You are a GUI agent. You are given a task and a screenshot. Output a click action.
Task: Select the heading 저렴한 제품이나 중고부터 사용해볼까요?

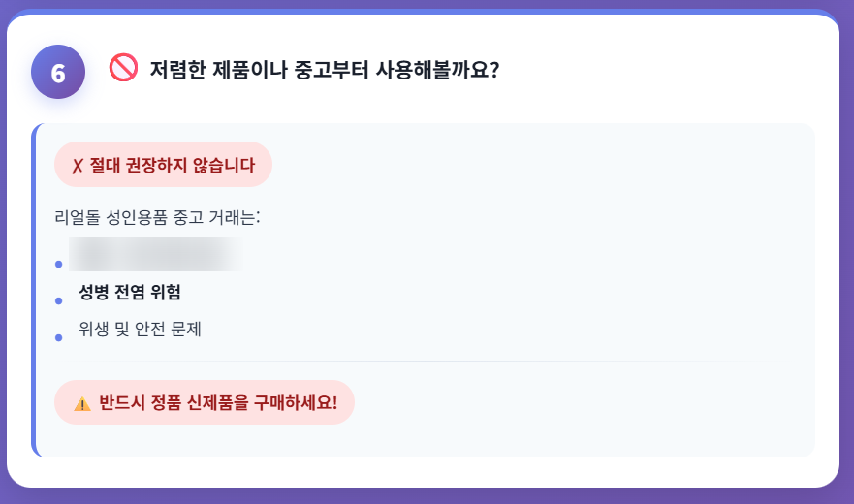(x=324, y=70)
